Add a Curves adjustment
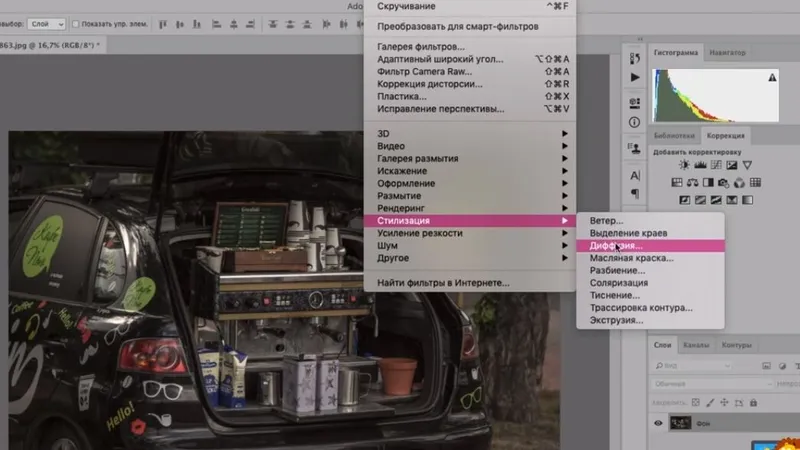Screen dimensions: 800x450 pos(718,164)
